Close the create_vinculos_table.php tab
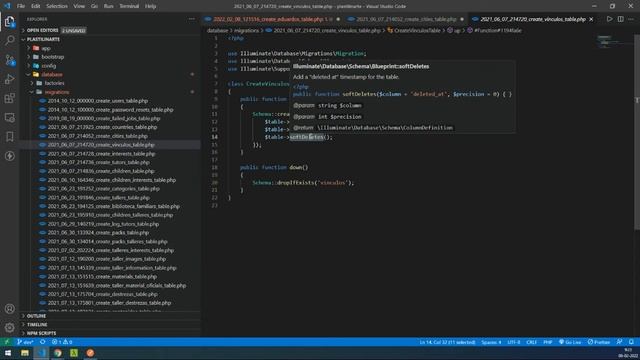Viewport: 640px width, 360px height. (x=591, y=19)
